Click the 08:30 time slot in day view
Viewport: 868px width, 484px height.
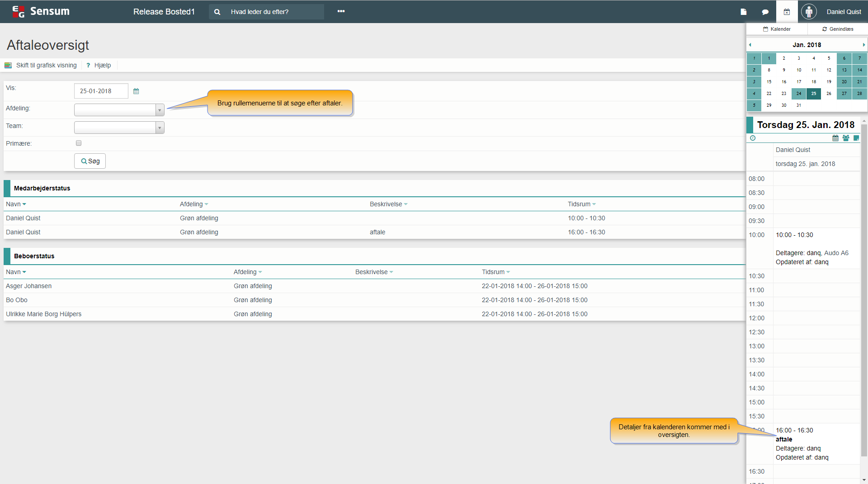[816, 193]
